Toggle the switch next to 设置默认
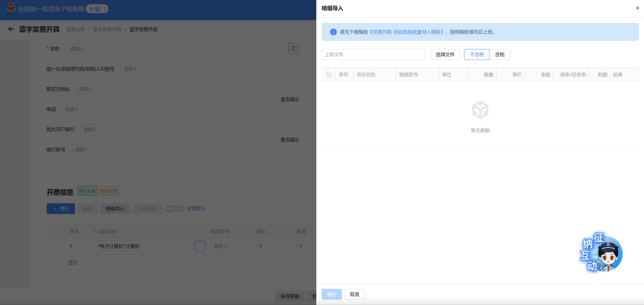The width and height of the screenshot is (644, 305). pyautogui.click(x=175, y=208)
